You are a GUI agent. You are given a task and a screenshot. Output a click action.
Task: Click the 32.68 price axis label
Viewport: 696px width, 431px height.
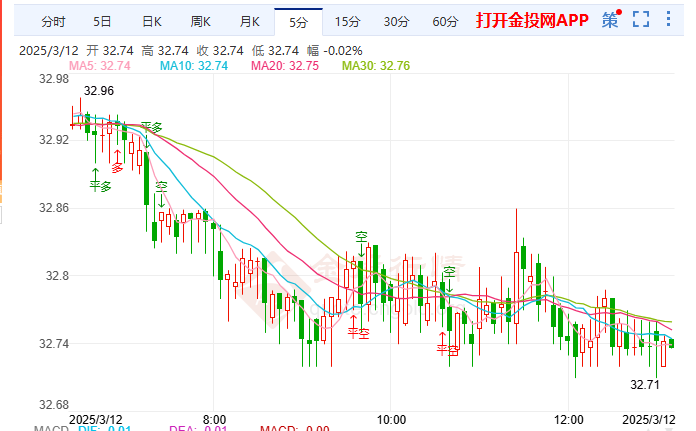coord(54,405)
